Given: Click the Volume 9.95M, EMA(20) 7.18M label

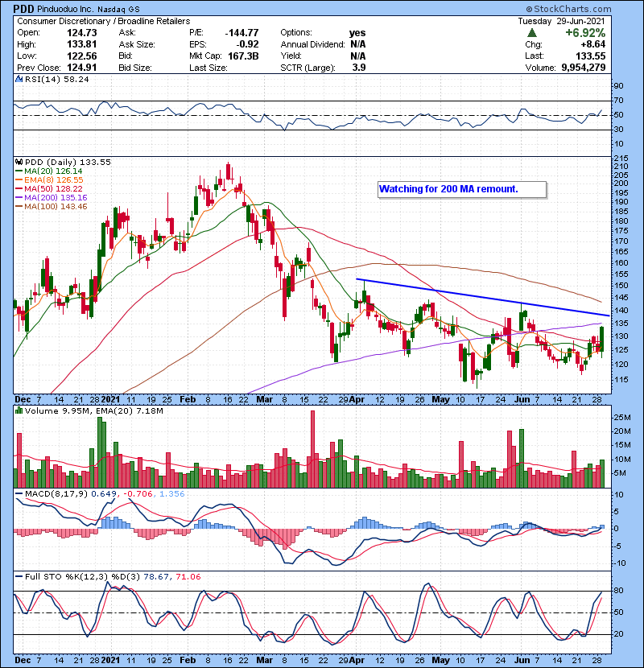Looking at the screenshot, I should click(x=93, y=411).
